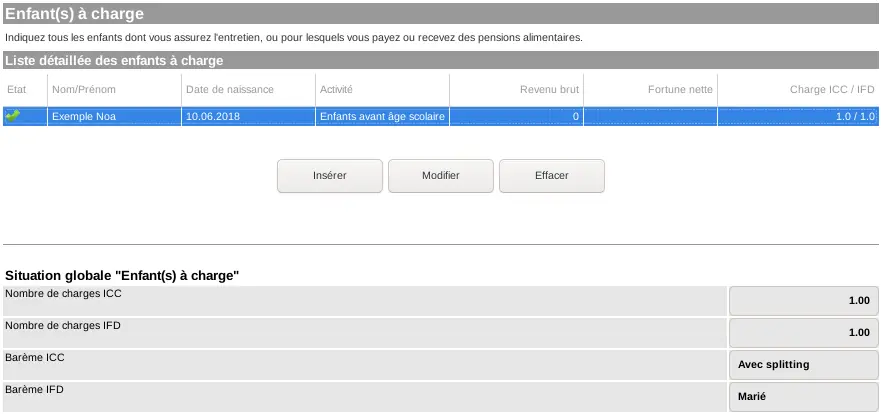Click the empty Fortune nette cell for Exemple Noa

pyautogui.click(x=650, y=116)
